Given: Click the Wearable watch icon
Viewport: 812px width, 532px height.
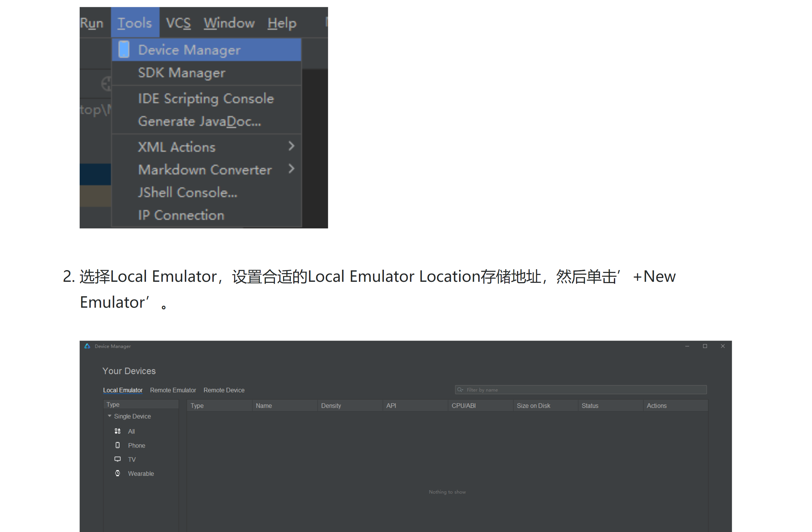Looking at the screenshot, I should [117, 473].
